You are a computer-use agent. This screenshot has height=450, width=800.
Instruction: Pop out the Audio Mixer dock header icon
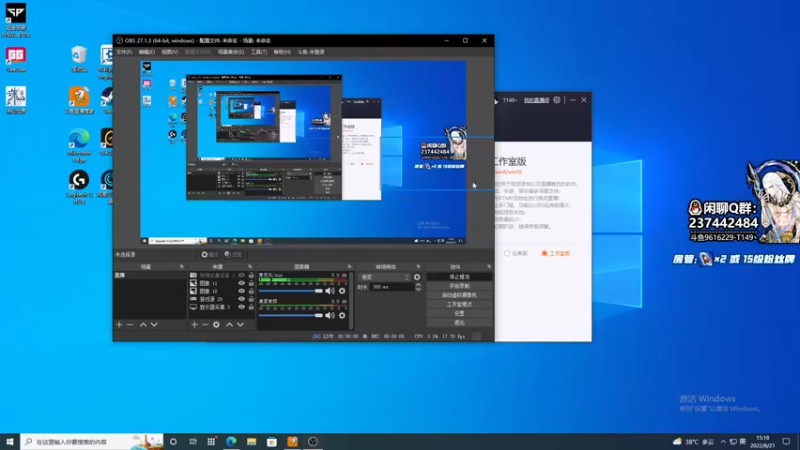[x=349, y=267]
